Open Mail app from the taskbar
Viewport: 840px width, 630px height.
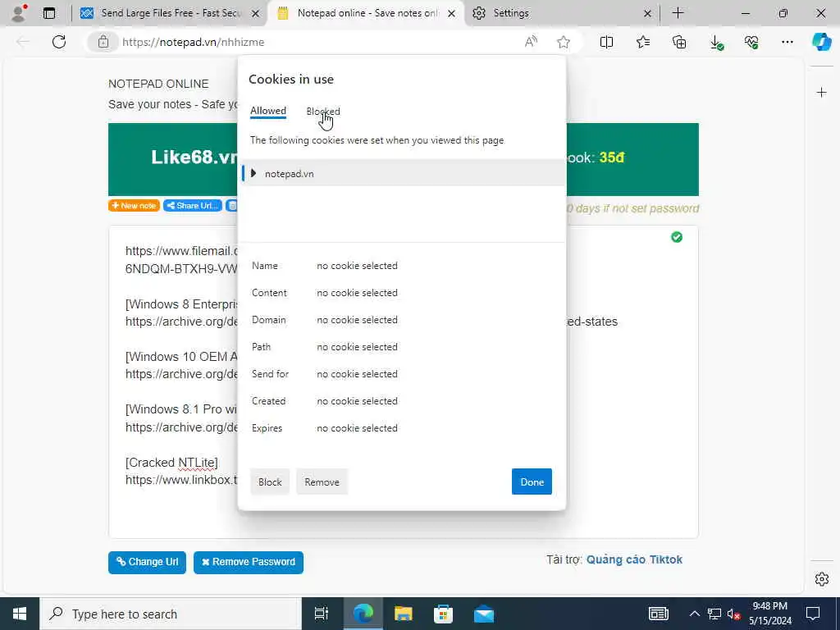[484, 614]
